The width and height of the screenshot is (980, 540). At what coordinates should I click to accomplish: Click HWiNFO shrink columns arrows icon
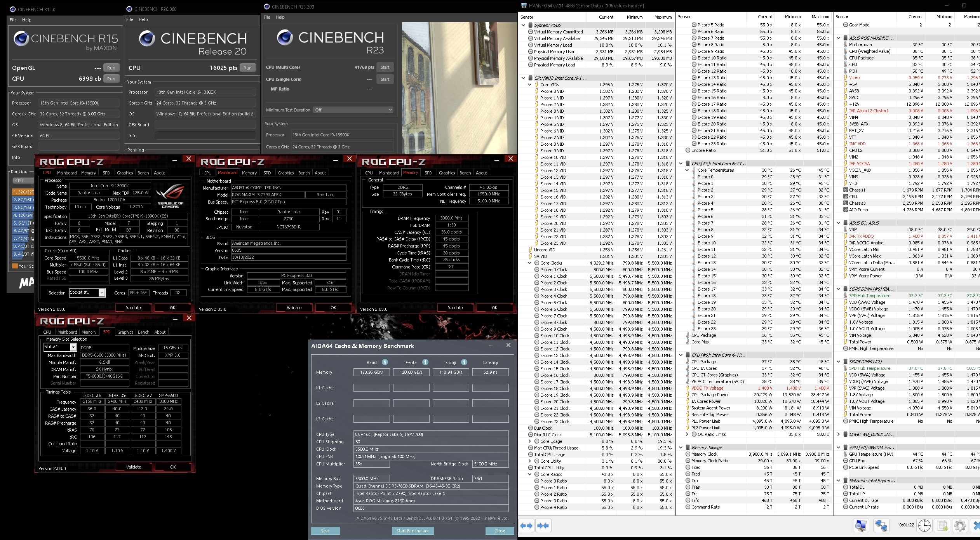tap(543, 526)
